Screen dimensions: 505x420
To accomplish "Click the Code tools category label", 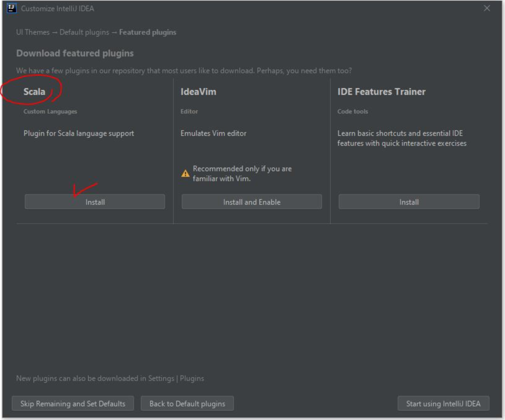I will coord(352,111).
